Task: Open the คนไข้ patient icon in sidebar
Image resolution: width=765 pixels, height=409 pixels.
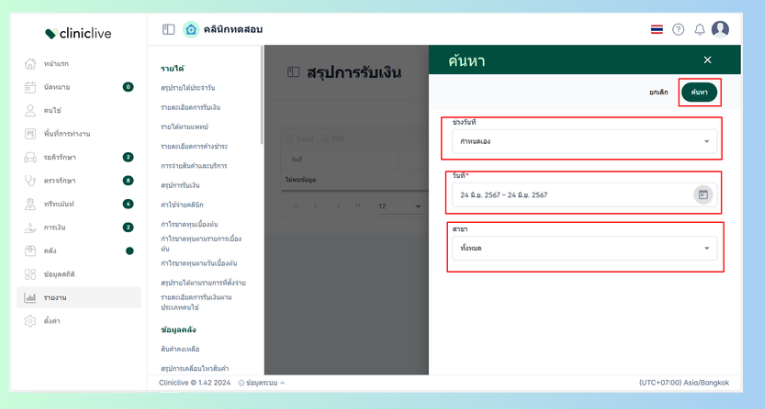Action: (30, 110)
